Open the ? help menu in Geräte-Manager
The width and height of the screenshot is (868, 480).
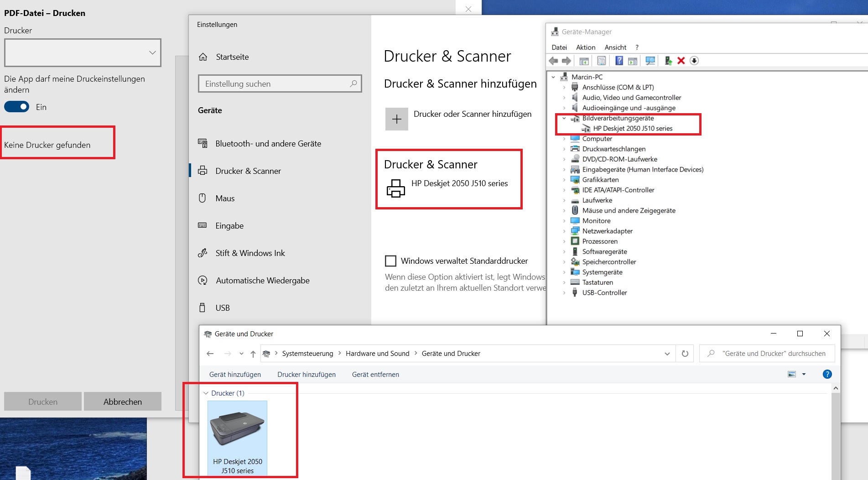click(637, 47)
